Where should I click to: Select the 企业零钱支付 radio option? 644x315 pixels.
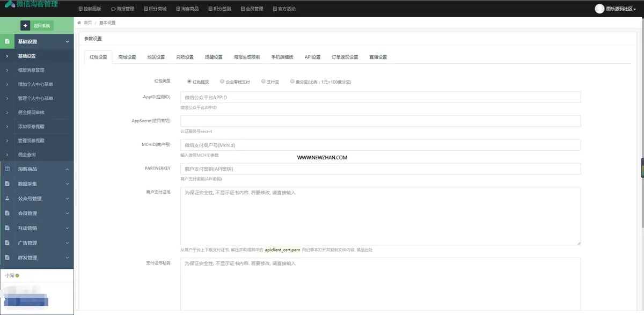[222, 82]
